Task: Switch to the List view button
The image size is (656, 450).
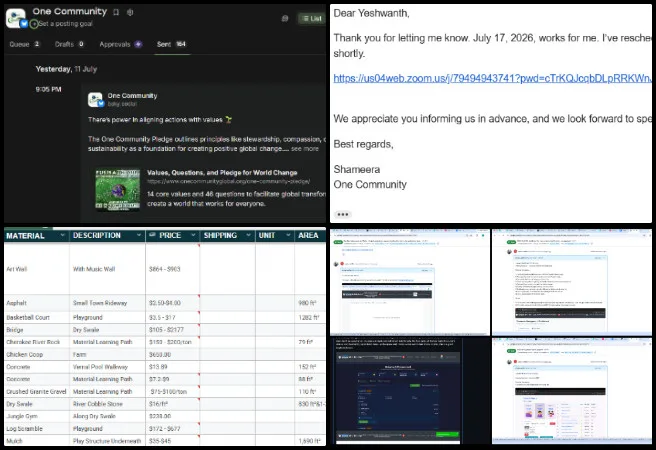Action: coord(312,18)
